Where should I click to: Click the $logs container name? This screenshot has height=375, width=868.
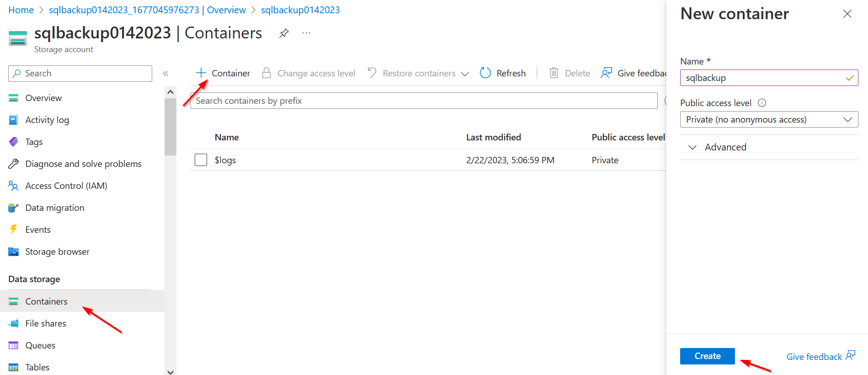(x=225, y=160)
